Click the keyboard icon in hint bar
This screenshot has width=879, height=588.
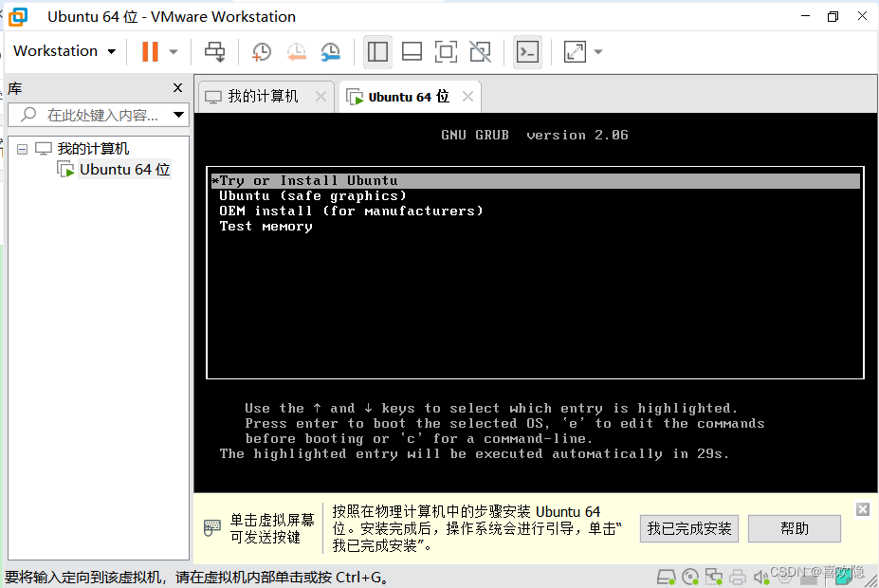211,527
